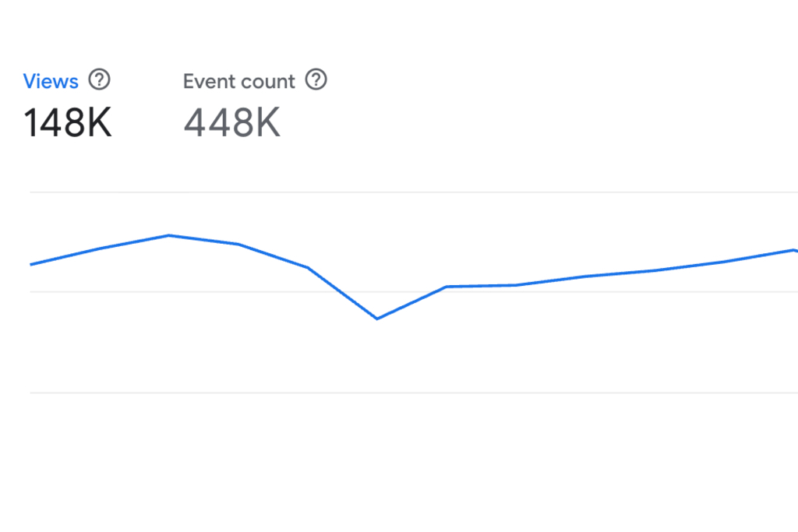The image size is (798, 532).
Task: Select the Views metric tab label
Action: tap(51, 81)
